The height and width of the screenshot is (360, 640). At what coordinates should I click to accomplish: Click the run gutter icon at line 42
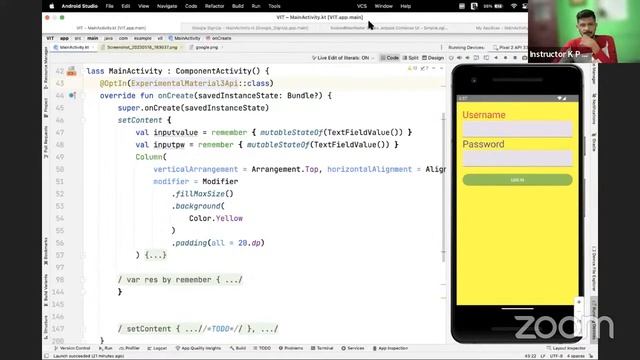(x=71, y=71)
